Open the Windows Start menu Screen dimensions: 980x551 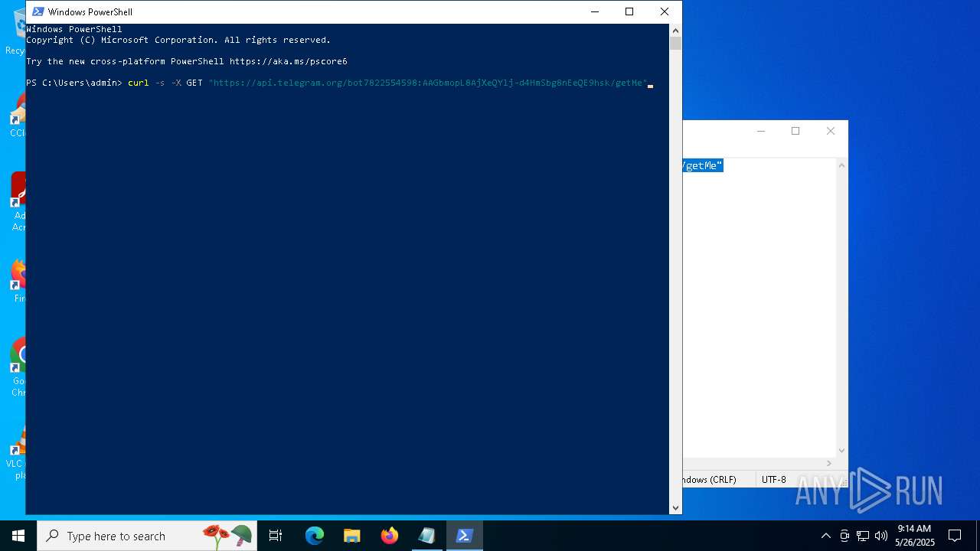point(18,536)
